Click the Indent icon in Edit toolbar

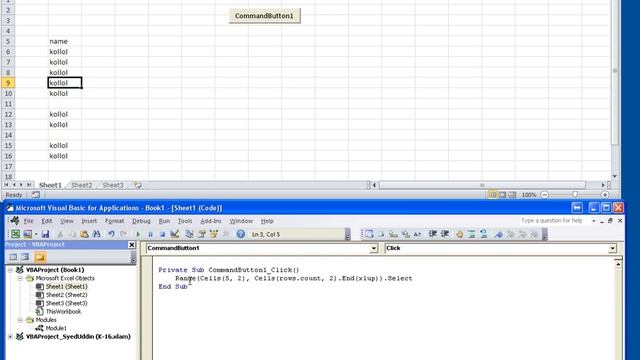click(433, 234)
